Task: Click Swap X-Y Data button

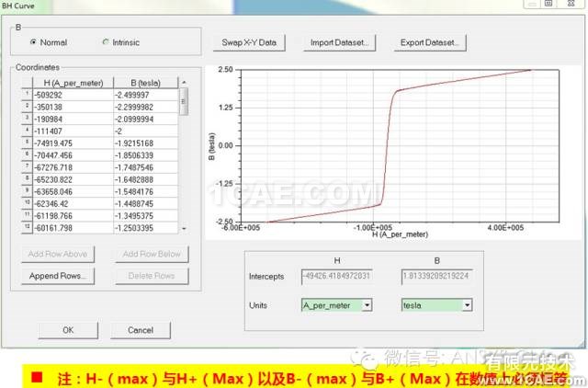Action: (249, 42)
